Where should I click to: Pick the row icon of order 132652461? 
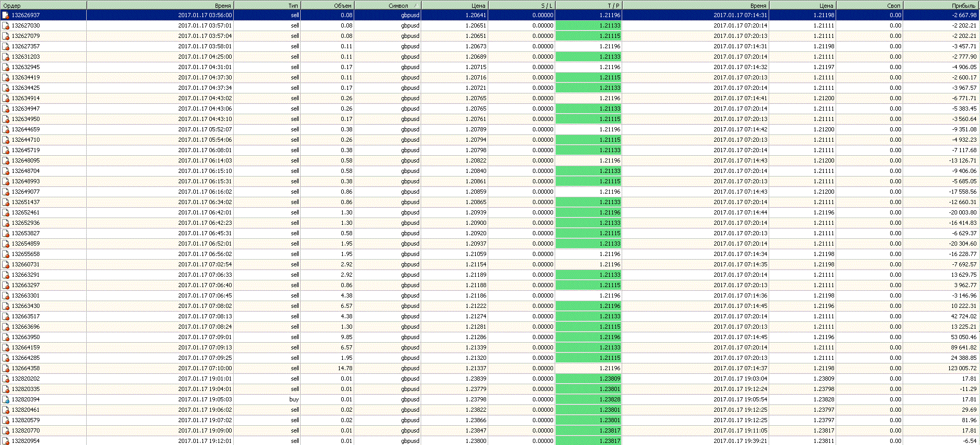tap(6, 212)
